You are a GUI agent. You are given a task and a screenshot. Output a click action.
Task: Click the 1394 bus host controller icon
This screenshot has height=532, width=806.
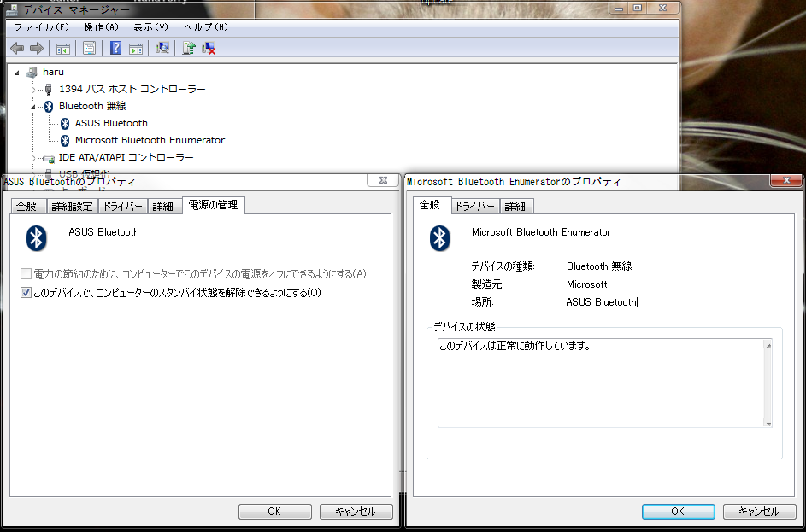tap(49, 89)
